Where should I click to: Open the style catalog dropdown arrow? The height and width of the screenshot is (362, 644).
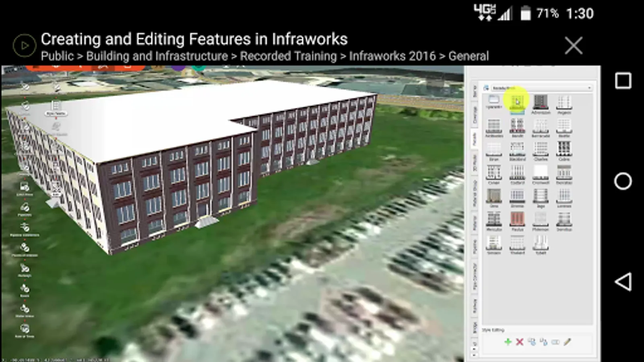(x=589, y=88)
